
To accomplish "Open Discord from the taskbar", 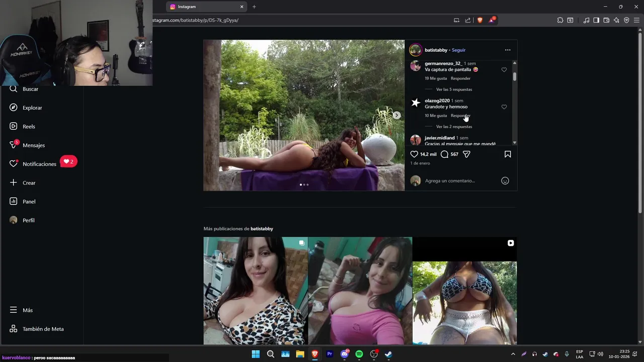I will click(345, 354).
